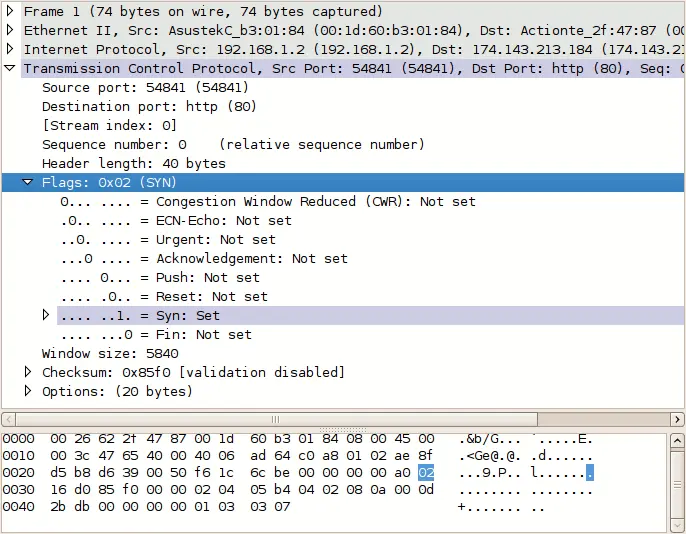Click the highlighted 02 hex byte
This screenshot has width=686, height=534.
[426, 473]
